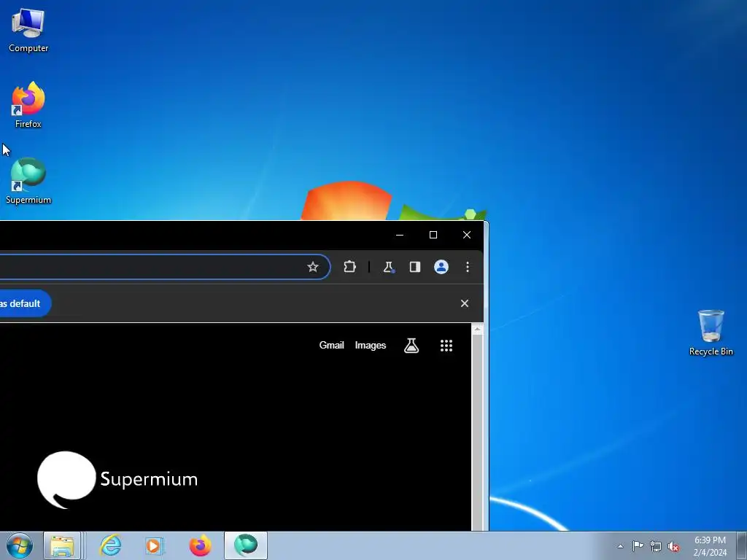Viewport: 747px width, 560px height.
Task: Close the Supermium window
Action: 467,235
